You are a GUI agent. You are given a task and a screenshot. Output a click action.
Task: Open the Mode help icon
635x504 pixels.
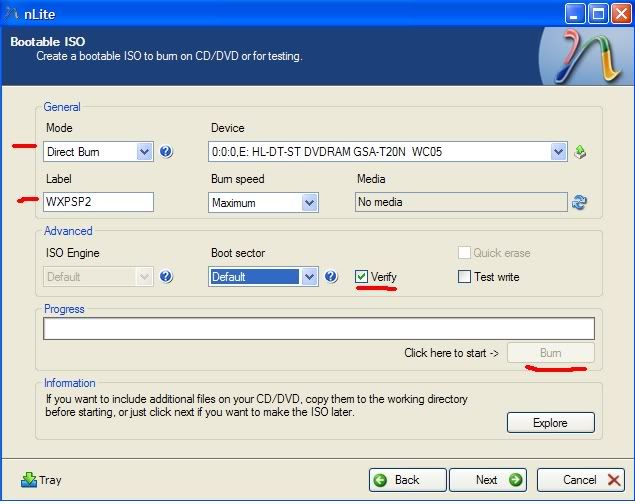pos(166,151)
